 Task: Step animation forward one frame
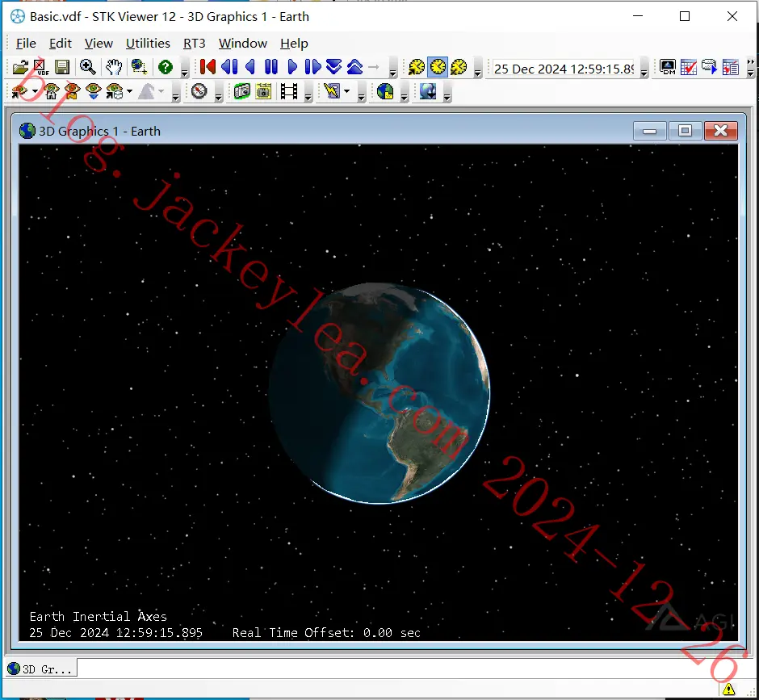coord(312,67)
